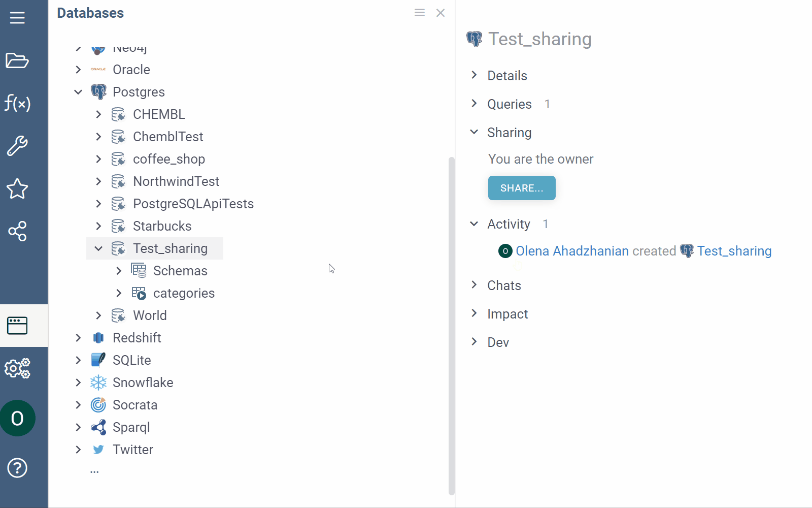The height and width of the screenshot is (508, 812).
Task: Click the user avatar O
Action: pyautogui.click(x=17, y=418)
